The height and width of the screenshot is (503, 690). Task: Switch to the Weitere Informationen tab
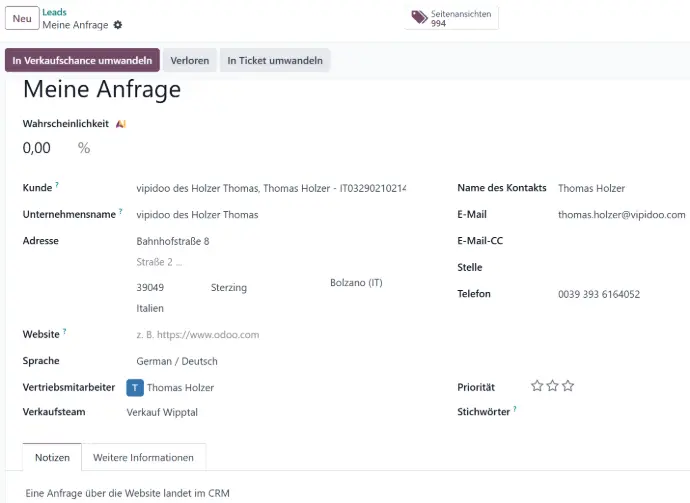point(143,458)
